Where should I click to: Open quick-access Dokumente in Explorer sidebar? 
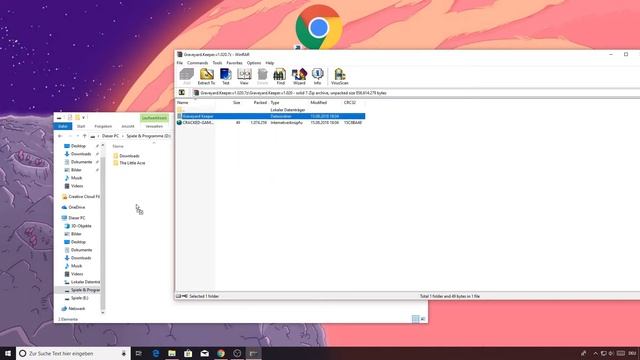coord(81,162)
